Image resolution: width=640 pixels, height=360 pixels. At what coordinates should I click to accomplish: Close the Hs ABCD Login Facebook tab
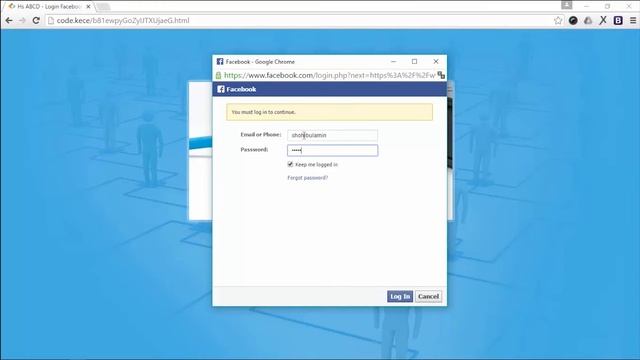88,7
